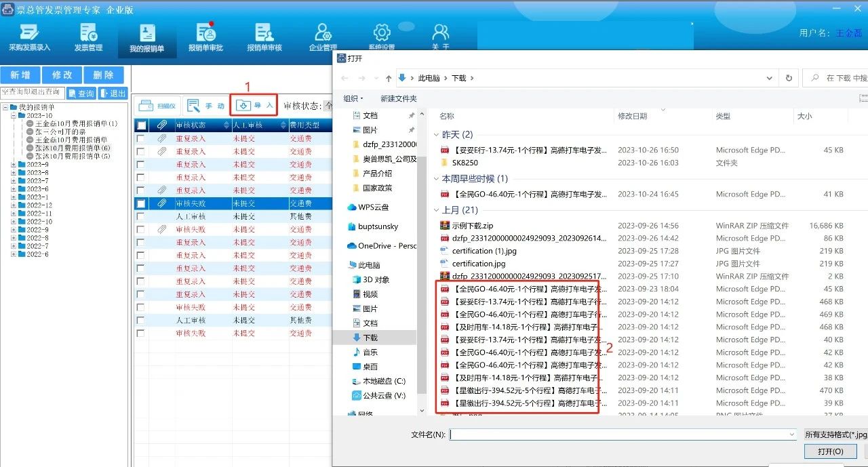Click the 打开(O) button
Viewport: 868px width, 467px height.
point(830,451)
